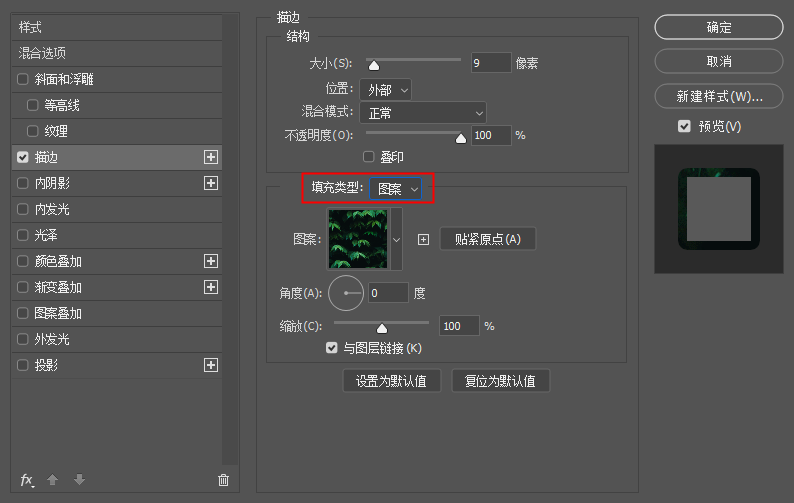Image resolution: width=794 pixels, height=503 pixels.
Task: Click the 复位为默认值 button
Action: (500, 381)
